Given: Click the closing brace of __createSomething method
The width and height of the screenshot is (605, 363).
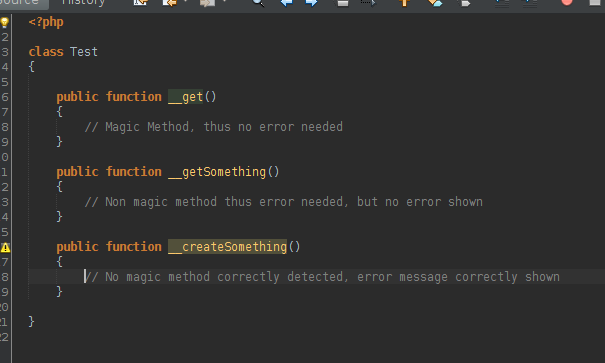Looking at the screenshot, I should click(x=59, y=291).
